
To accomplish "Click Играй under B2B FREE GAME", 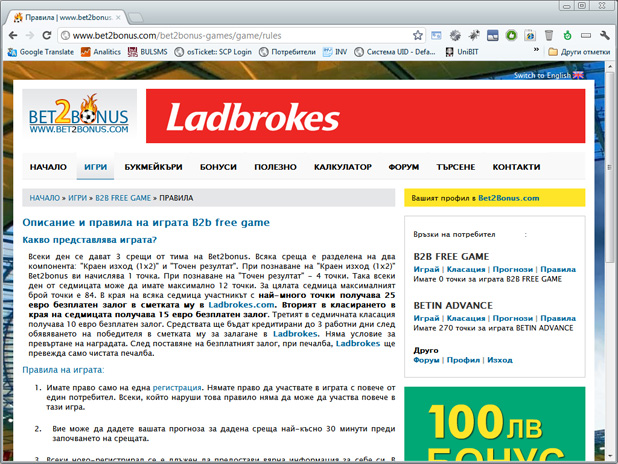I will (426, 269).
